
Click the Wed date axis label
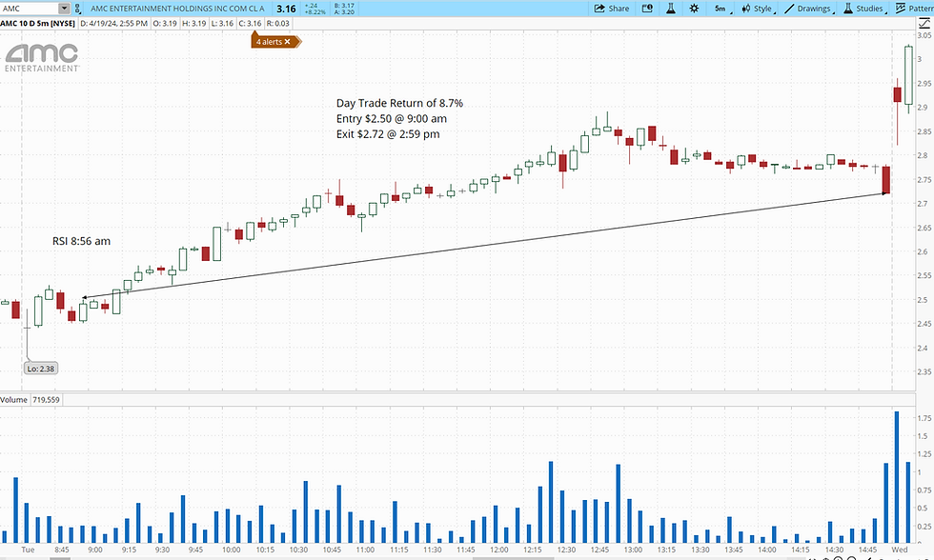tap(900, 550)
